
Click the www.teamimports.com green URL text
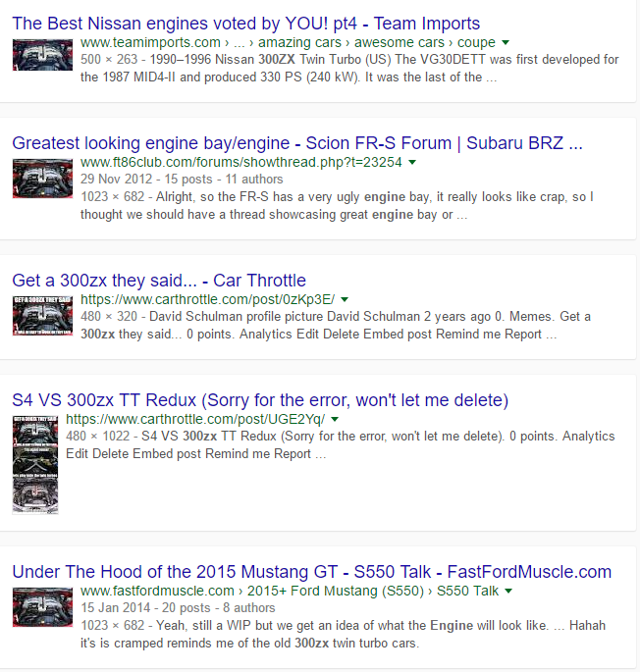point(150,43)
